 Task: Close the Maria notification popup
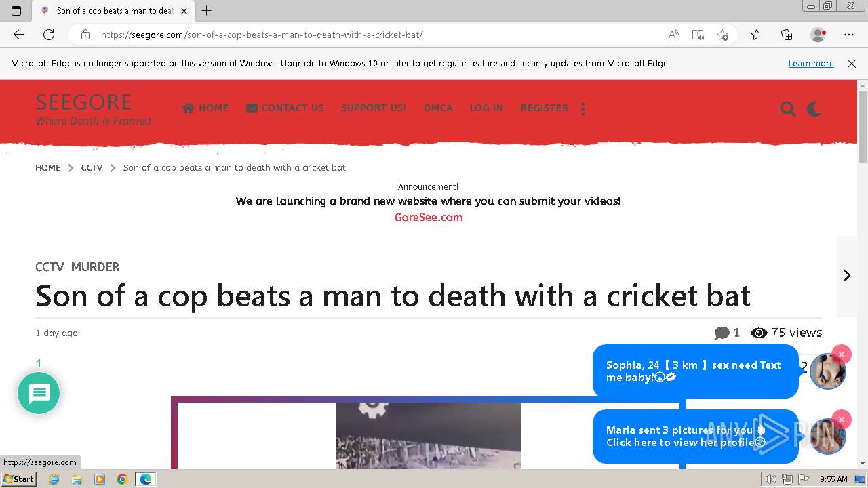coord(842,420)
